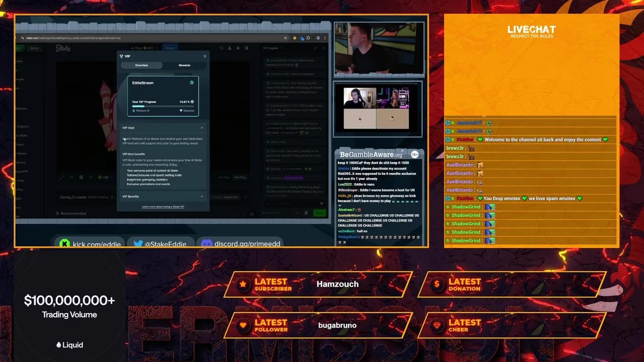Open the Stake notifications bell
Image resolution: width=644 pixels, height=362 pixels.
point(238,48)
